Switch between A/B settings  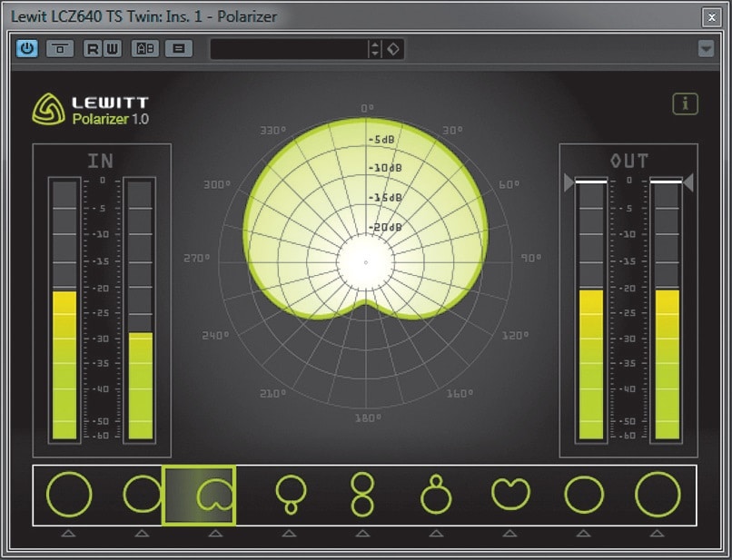[x=145, y=48]
